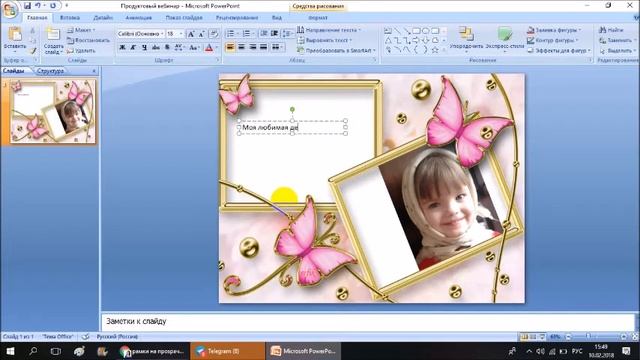The width and height of the screenshot is (640, 360).
Task: Open the Вставка ribbon tab
Action: coord(70,18)
